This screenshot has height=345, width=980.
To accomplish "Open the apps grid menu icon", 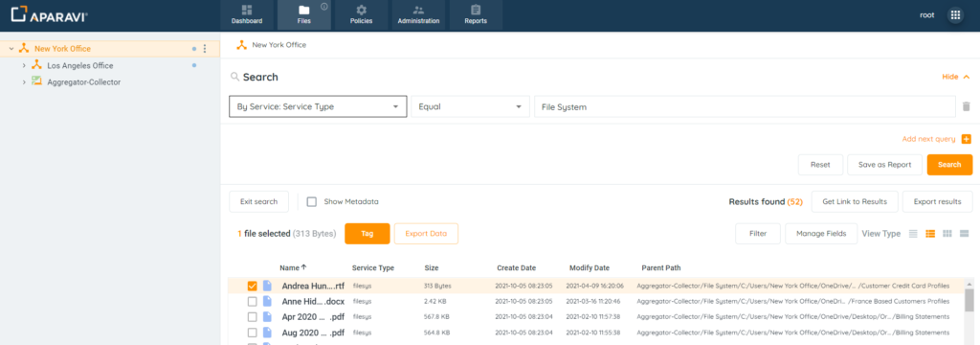I will click(x=955, y=15).
